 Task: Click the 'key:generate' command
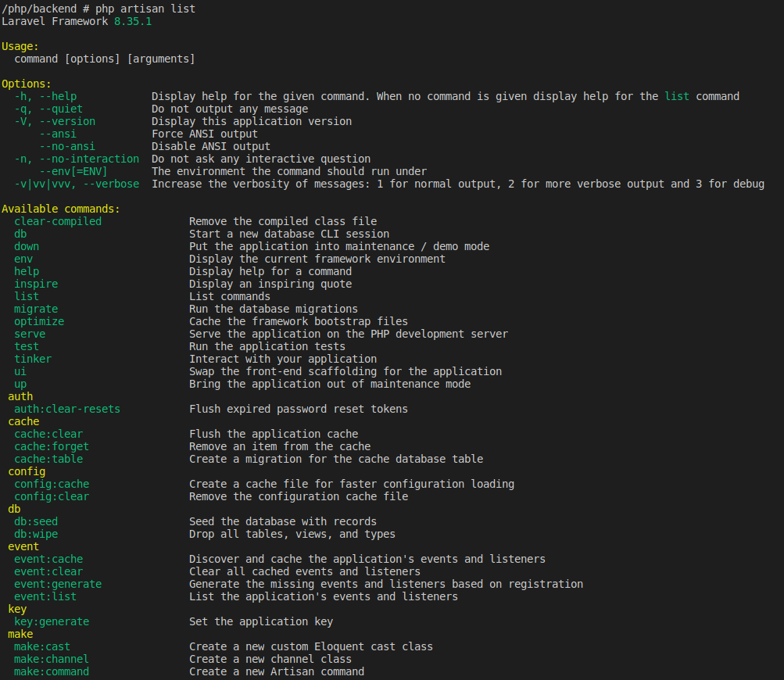click(x=52, y=621)
